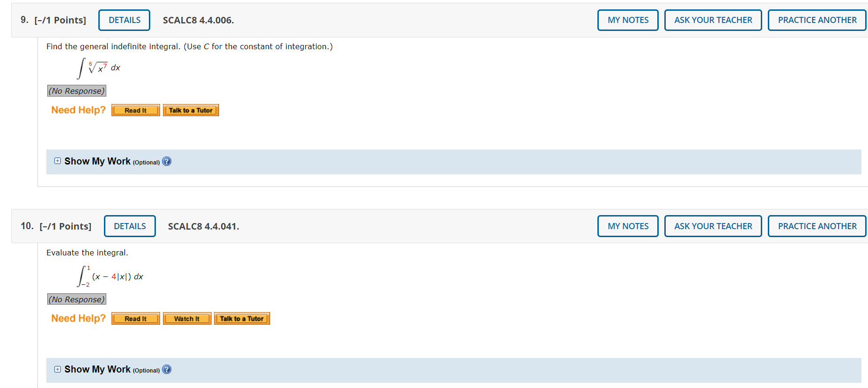868x388 pixels.
Task: Open DETAILS for problem 9
Action: coord(124,20)
